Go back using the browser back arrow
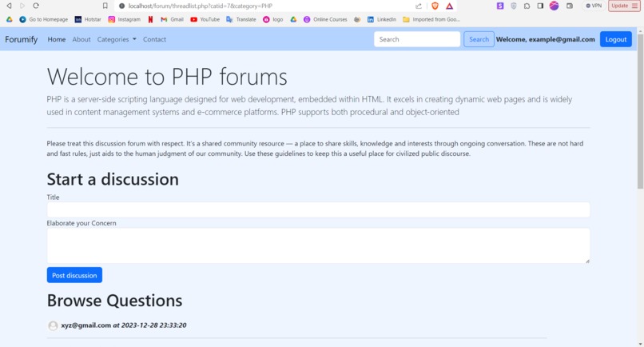 tap(9, 6)
